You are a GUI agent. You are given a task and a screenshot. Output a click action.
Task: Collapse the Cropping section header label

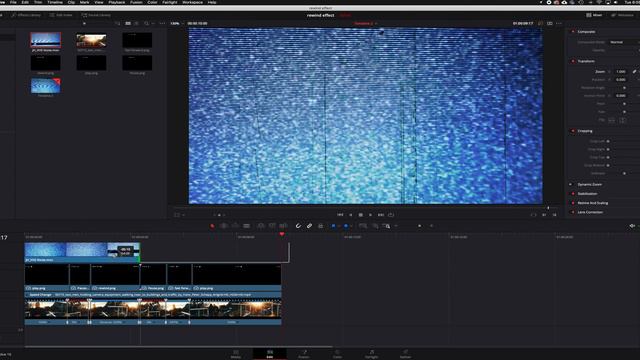[x=585, y=131]
